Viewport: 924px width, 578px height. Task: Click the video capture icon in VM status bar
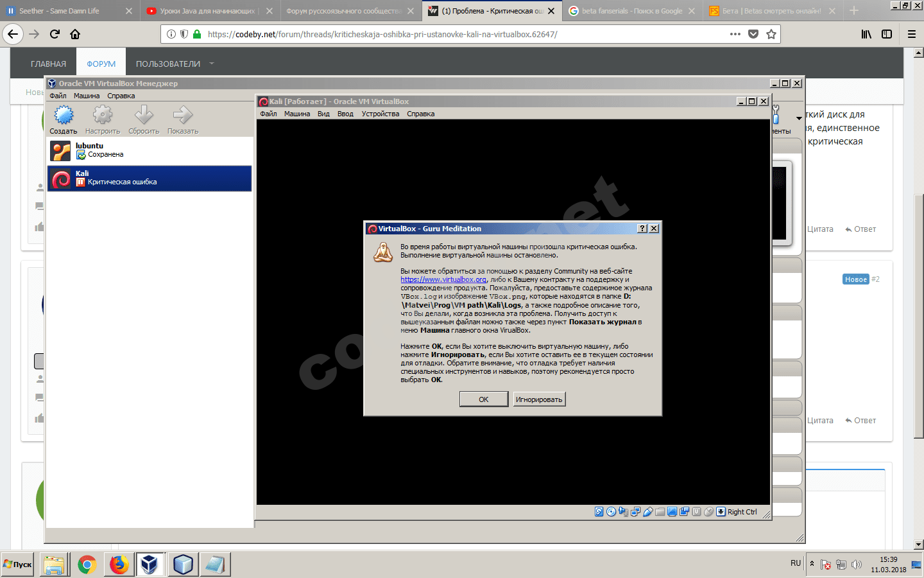pyautogui.click(x=684, y=512)
